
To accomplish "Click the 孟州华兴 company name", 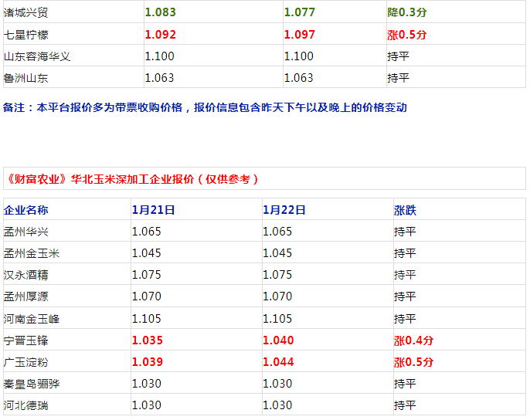I will click(25, 232).
